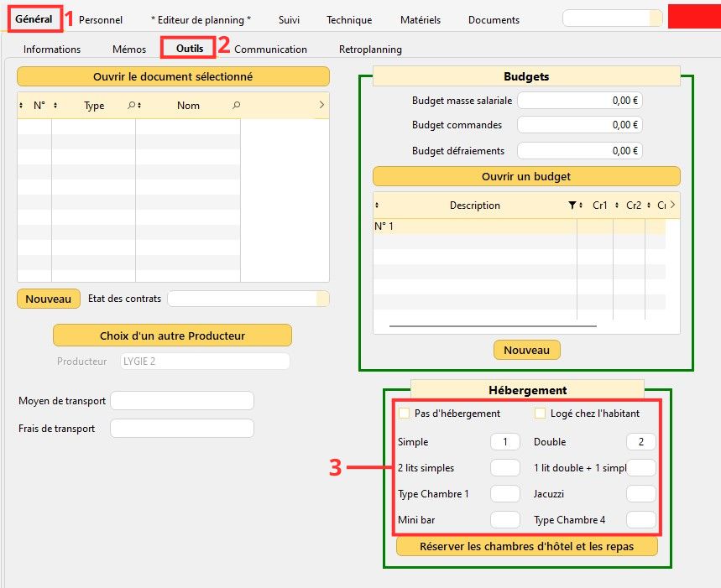The image size is (721, 588).
Task: Click sort arrows left of the Description header
Action: coord(377,206)
